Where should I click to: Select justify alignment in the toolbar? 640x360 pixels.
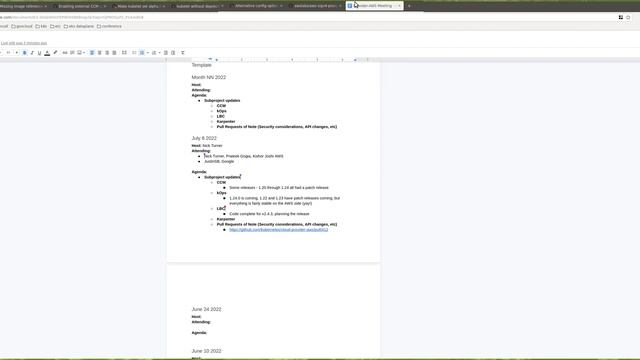114,53
